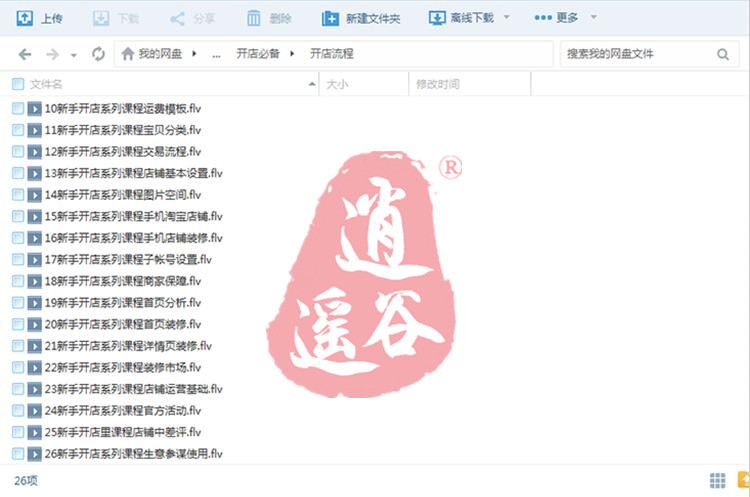Check the box for file 11 宝贝分类
The height and width of the screenshot is (497, 750).
point(18,130)
